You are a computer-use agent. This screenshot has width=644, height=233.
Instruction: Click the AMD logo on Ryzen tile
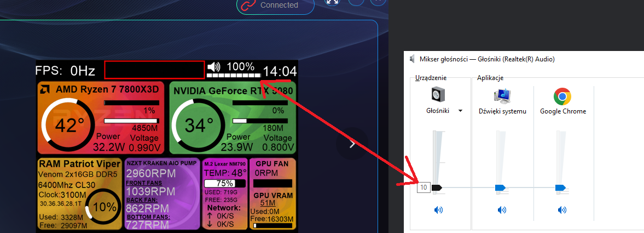pos(47,90)
